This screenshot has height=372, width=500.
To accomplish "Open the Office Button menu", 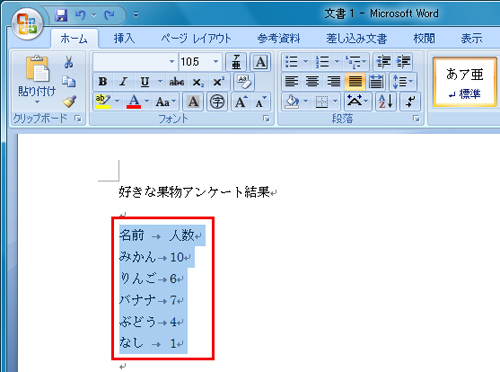I will (x=27, y=24).
